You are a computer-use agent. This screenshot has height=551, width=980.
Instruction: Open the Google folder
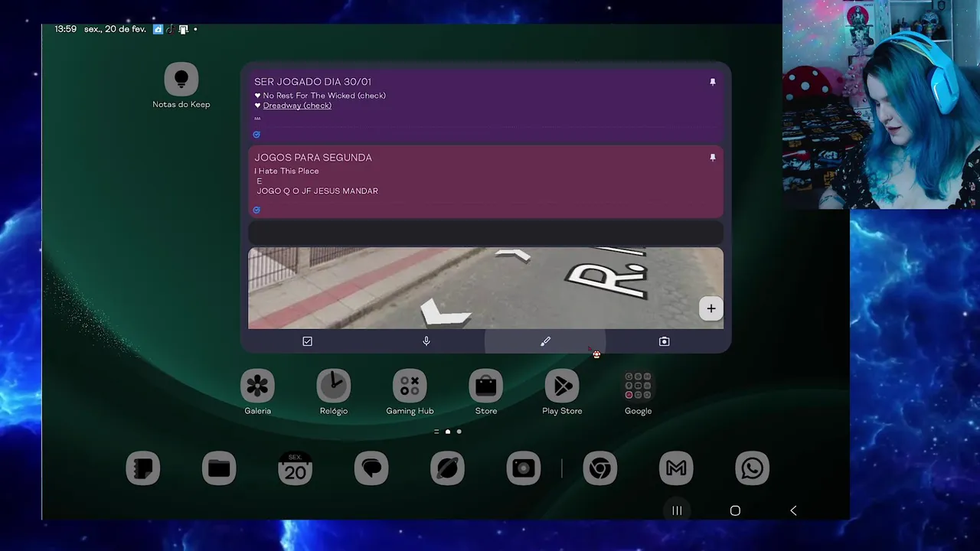coord(638,386)
